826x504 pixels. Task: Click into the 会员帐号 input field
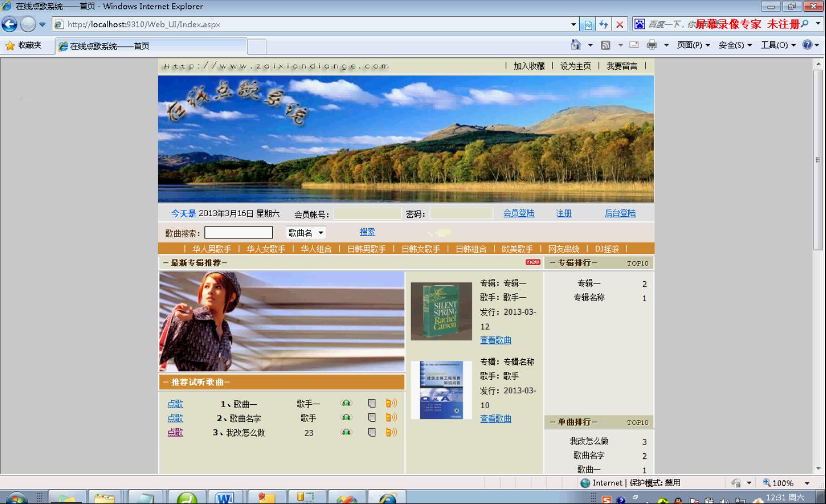tap(368, 214)
